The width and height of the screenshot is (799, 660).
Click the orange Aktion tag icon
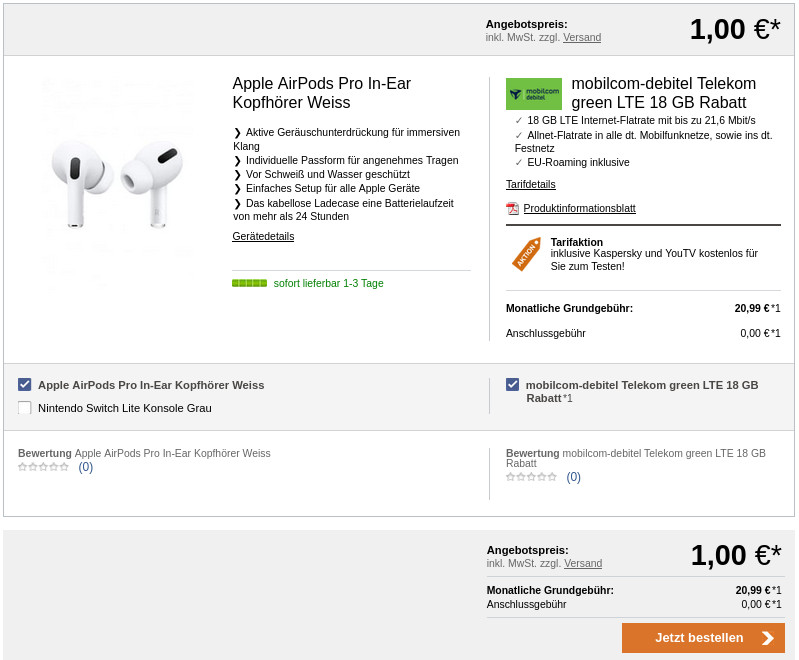pos(526,254)
